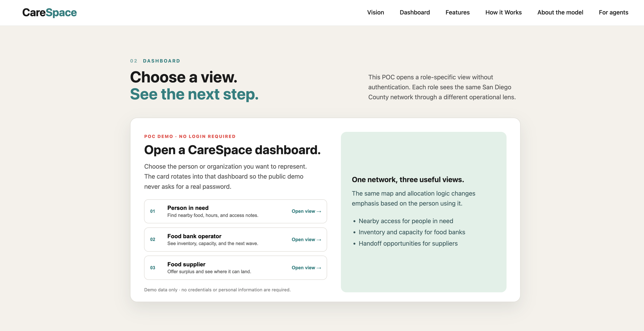The width and height of the screenshot is (644, 331).
Task: Click the '02 DASHBOARD' section label
Action: tap(155, 61)
